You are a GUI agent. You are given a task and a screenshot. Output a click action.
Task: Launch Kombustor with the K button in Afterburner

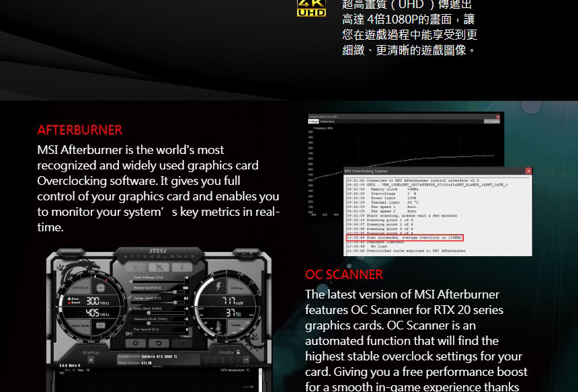click(x=135, y=267)
